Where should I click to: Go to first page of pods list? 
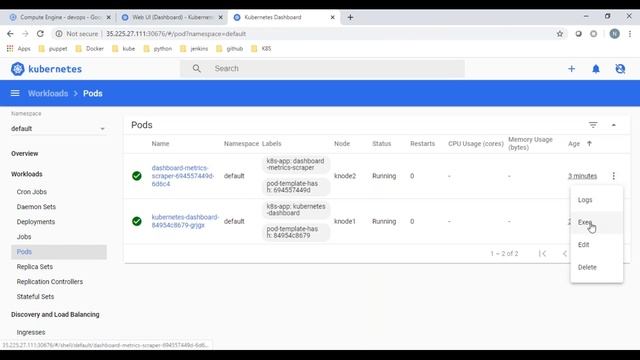click(x=542, y=253)
